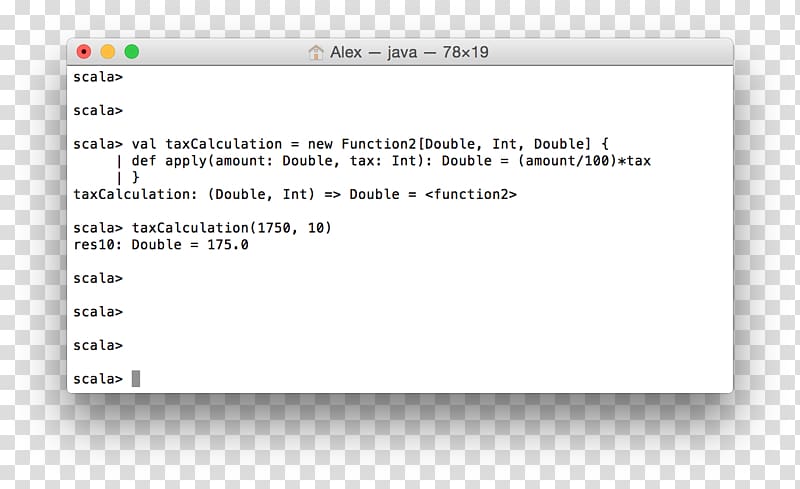
Task: Click the window title 'Alex — java — 78×19'
Action: pyautogui.click(x=409, y=52)
